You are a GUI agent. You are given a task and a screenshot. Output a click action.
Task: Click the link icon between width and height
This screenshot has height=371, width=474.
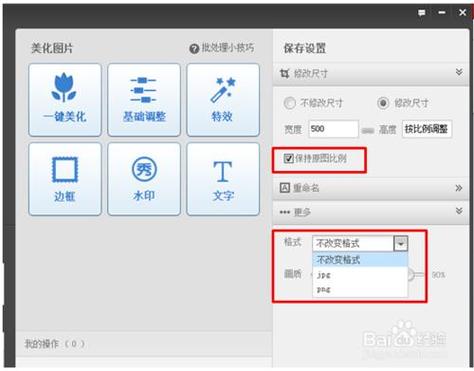[x=368, y=130]
